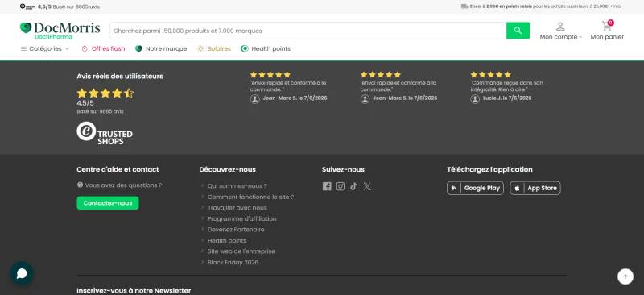Click the avatar beside Lucie J. review
The image size is (644, 295).
tap(475, 99)
